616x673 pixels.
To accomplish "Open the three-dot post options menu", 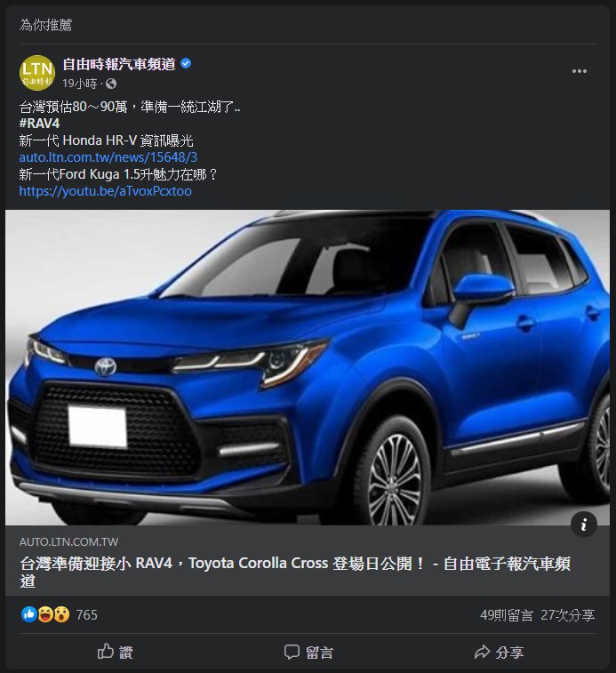I will 579,71.
